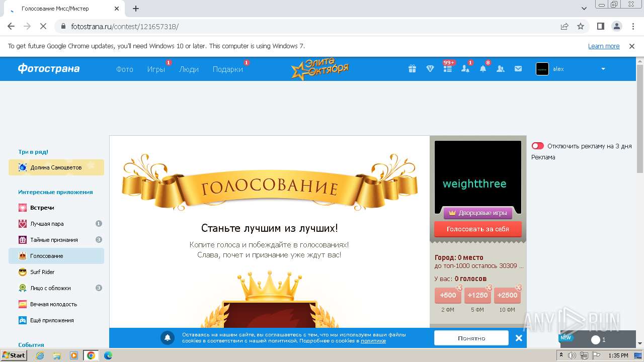Open the Фото menu item
Image resolution: width=644 pixels, height=362 pixels.
125,69
